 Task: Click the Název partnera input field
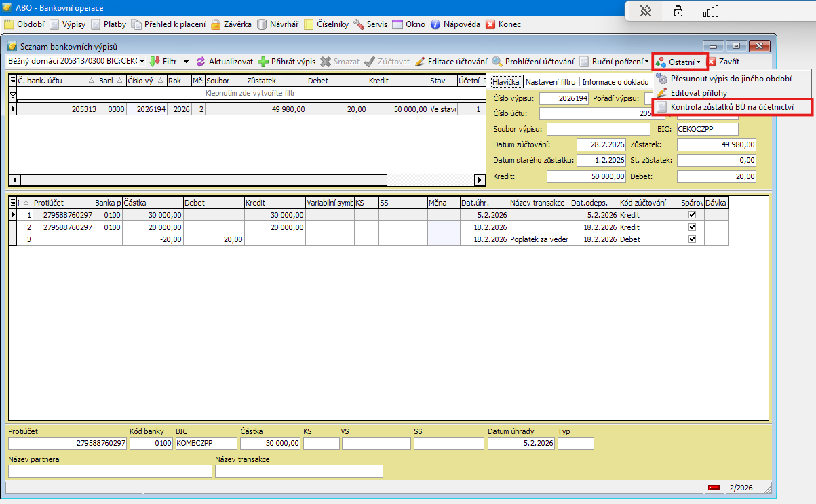110,471
